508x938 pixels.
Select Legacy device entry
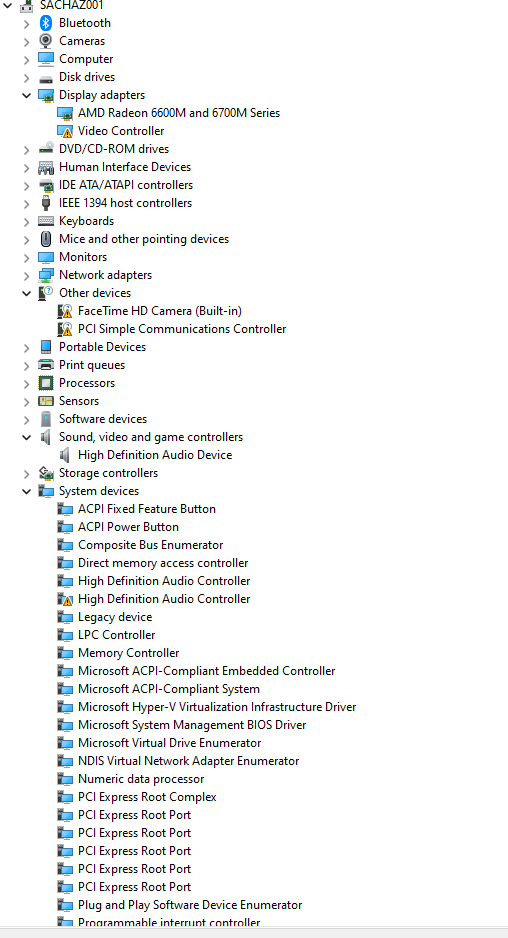coord(115,617)
